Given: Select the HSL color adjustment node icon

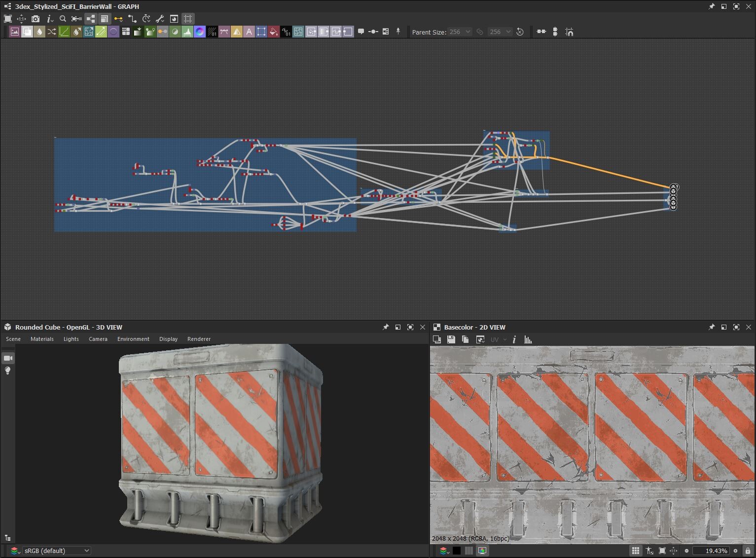Looking at the screenshot, I should (199, 32).
